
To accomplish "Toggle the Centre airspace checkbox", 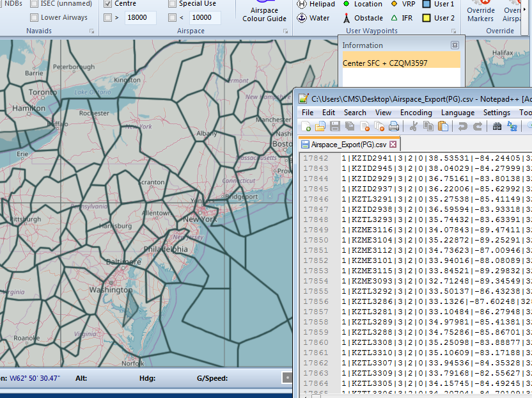I will 108,4.
